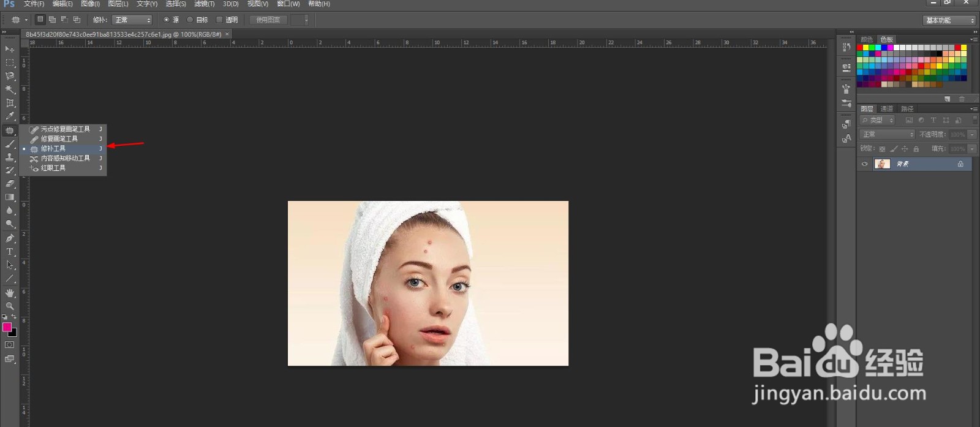
Task: Select the Magic Wand tool
Action: pyautogui.click(x=10, y=89)
